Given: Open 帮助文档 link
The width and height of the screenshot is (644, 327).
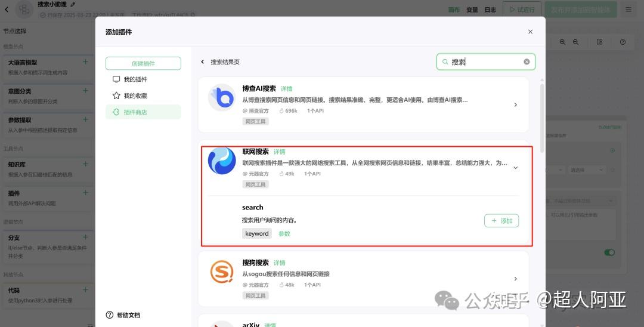Looking at the screenshot, I should tap(129, 315).
